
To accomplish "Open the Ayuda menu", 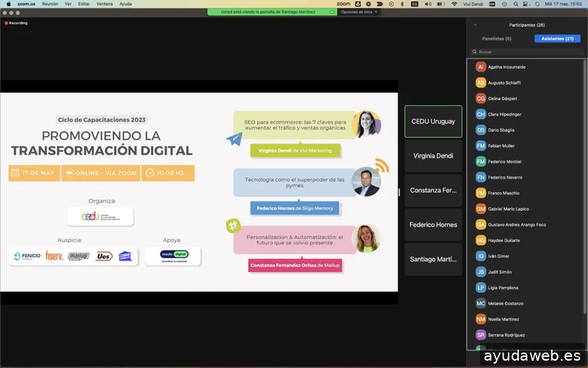I will tap(126, 4).
